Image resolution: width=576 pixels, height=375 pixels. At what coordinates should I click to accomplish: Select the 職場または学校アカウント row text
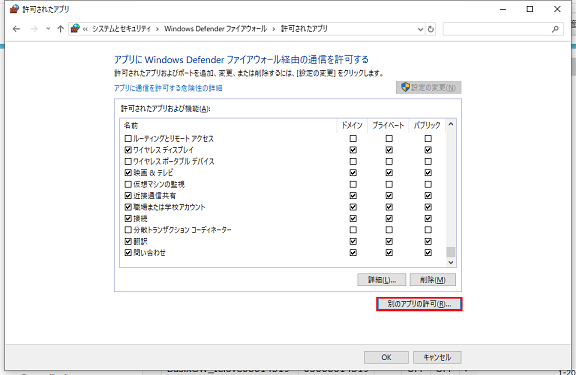tap(169, 207)
